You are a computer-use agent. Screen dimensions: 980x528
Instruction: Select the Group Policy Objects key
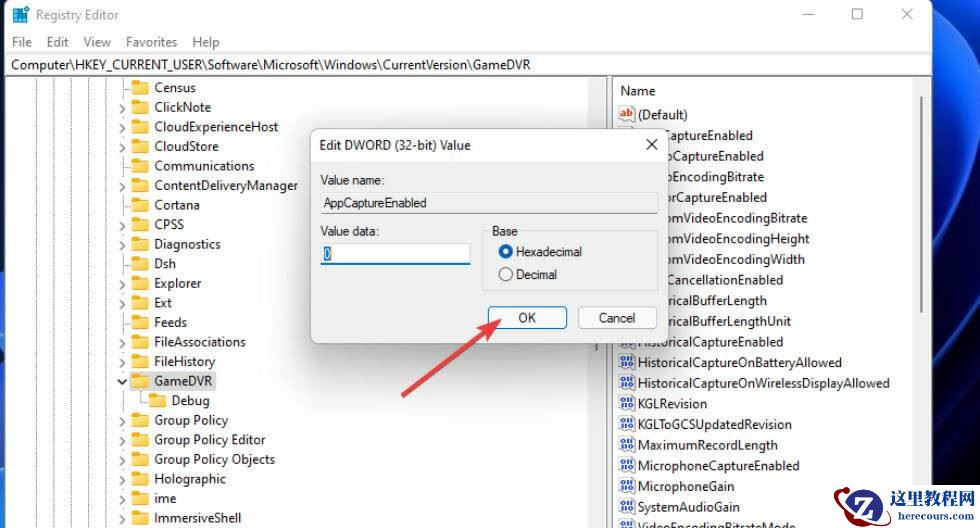[214, 459]
